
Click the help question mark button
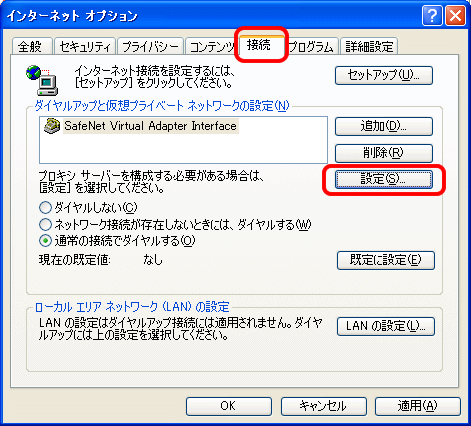432,16
